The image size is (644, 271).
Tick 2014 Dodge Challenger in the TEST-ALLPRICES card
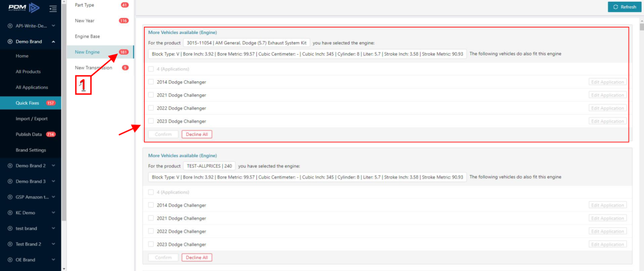(x=151, y=205)
